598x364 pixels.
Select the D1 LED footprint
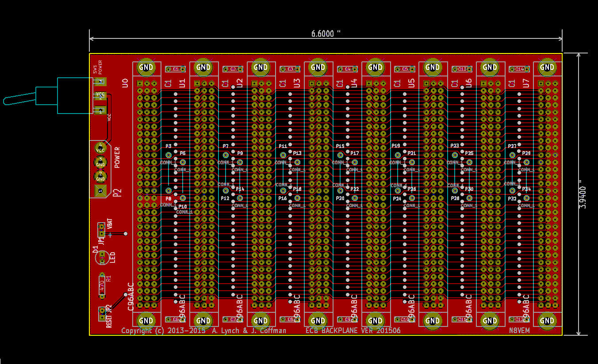pyautogui.click(x=102, y=256)
